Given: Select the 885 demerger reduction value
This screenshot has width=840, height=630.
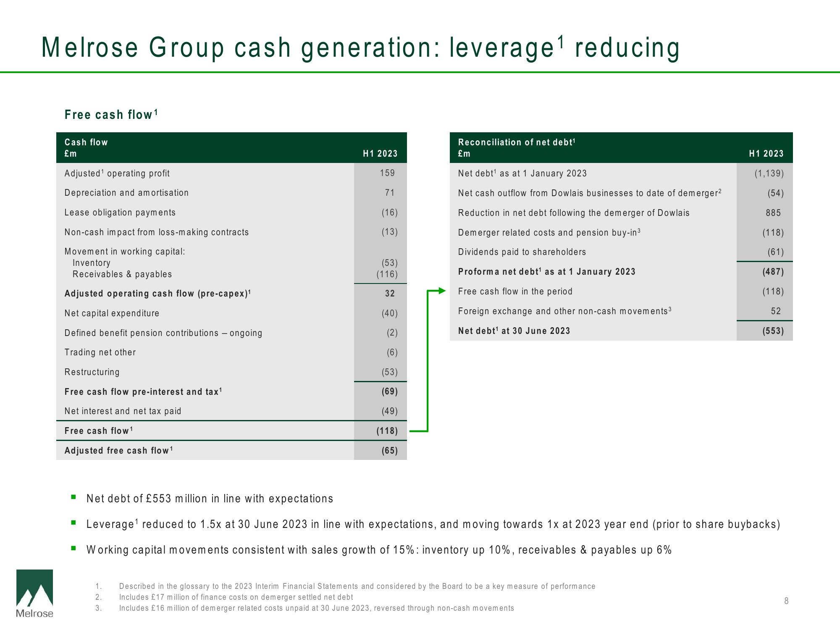Looking at the screenshot, I should [x=773, y=213].
